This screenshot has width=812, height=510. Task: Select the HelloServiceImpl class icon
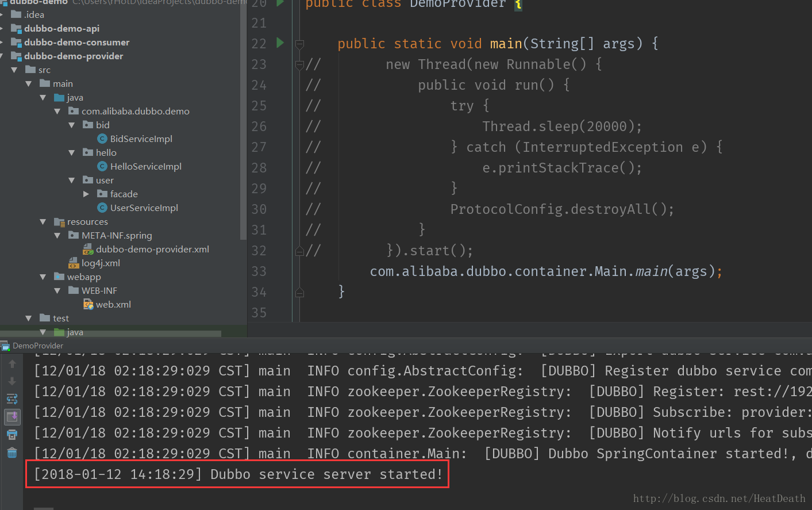click(102, 166)
